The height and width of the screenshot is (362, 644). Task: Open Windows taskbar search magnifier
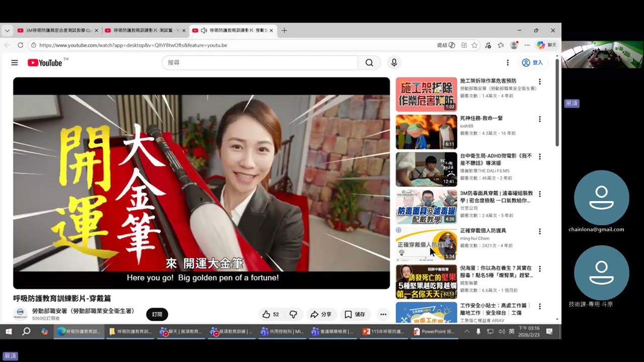[x=26, y=331]
